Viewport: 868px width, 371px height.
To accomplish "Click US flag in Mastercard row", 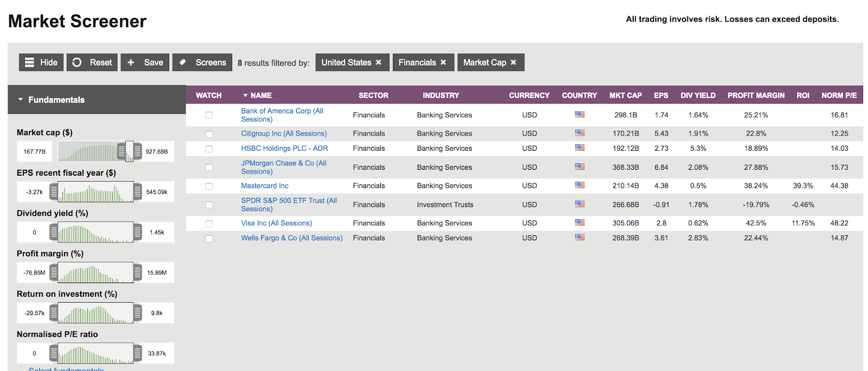I will (x=579, y=185).
